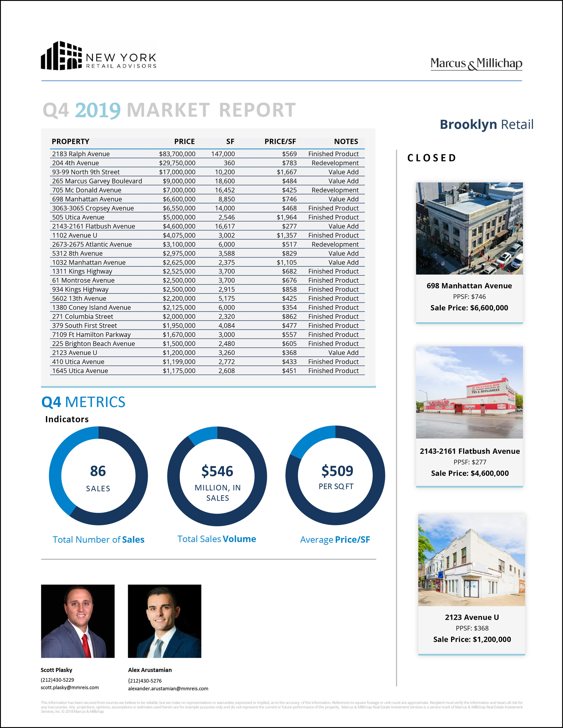Click alexander.arustamian@mmreis.com email address
The width and height of the screenshot is (563, 728).
[x=168, y=688]
